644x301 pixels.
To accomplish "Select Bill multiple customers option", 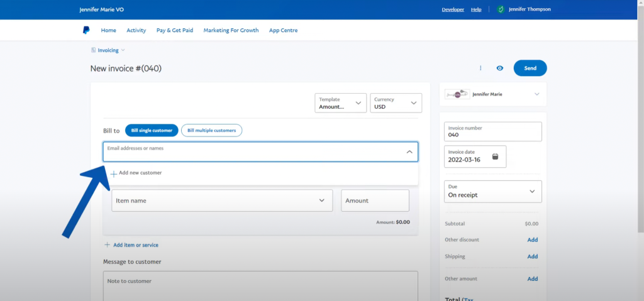I will 211,130.
